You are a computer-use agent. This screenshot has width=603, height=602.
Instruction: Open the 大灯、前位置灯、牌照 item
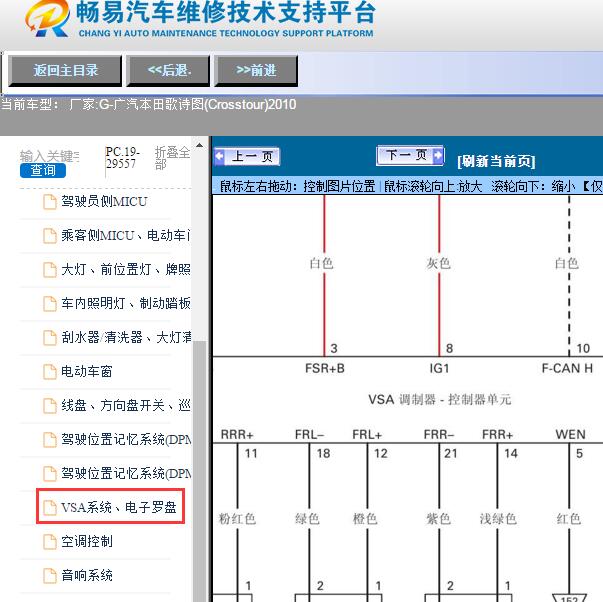point(125,269)
